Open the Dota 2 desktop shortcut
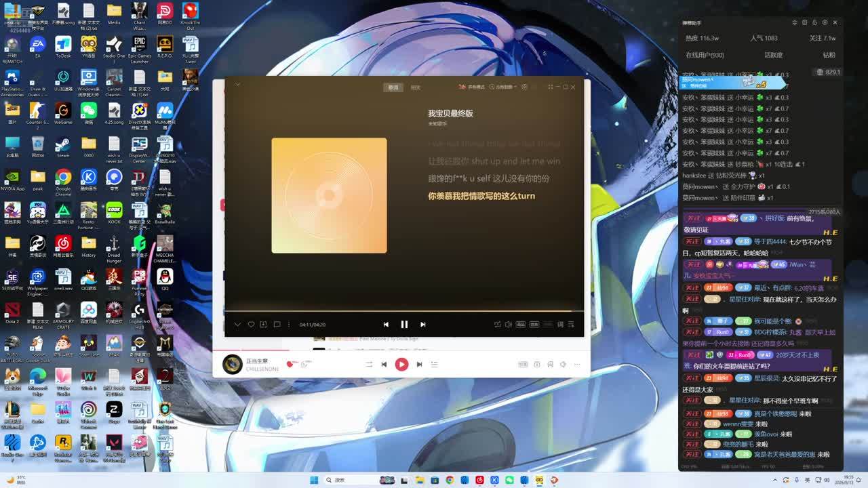This screenshot has height=488, width=868. [x=12, y=313]
